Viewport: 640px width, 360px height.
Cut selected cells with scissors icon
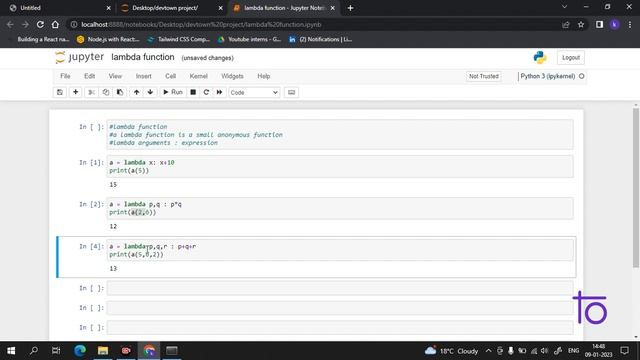91,92
